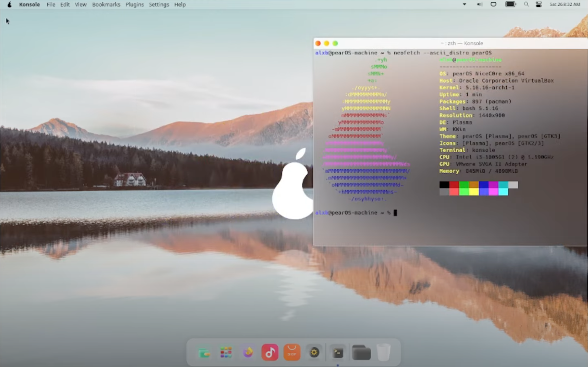Click the yellow color block in bottom palette row

[474, 192]
